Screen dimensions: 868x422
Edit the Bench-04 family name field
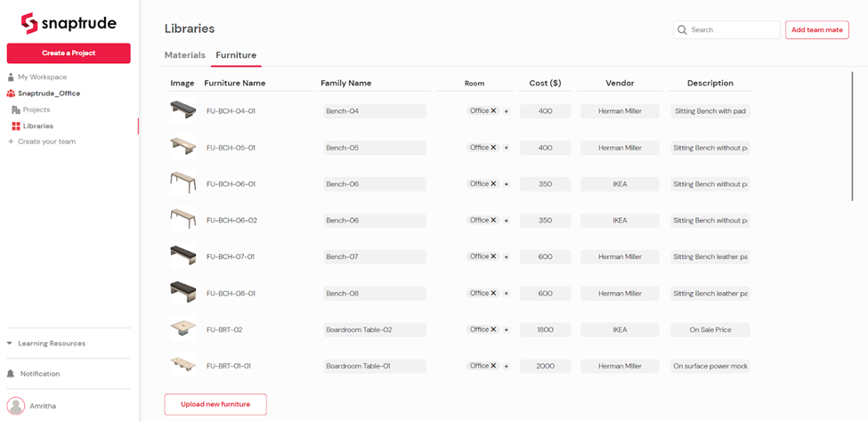coord(375,111)
